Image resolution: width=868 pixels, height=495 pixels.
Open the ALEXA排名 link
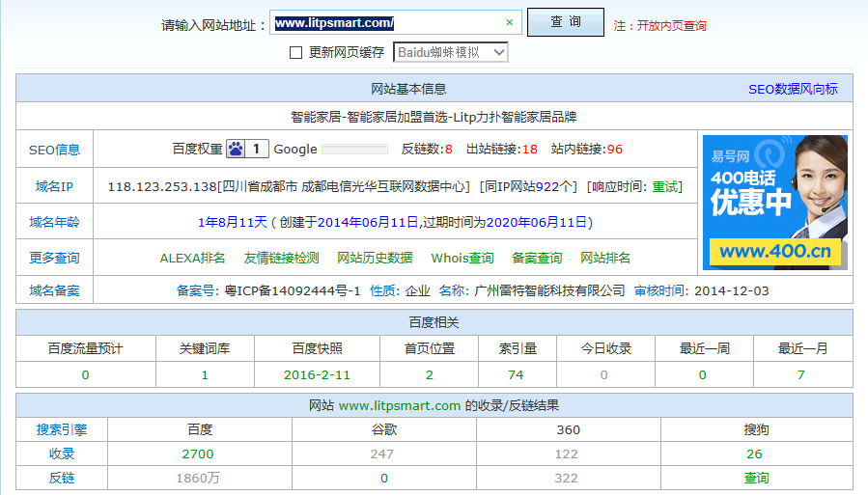[192, 259]
